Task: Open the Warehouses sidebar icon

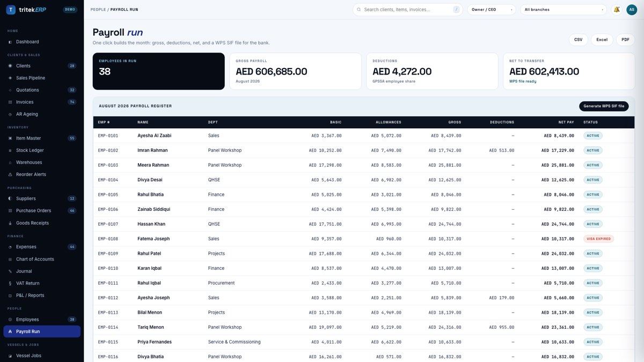Action: click(x=10, y=162)
